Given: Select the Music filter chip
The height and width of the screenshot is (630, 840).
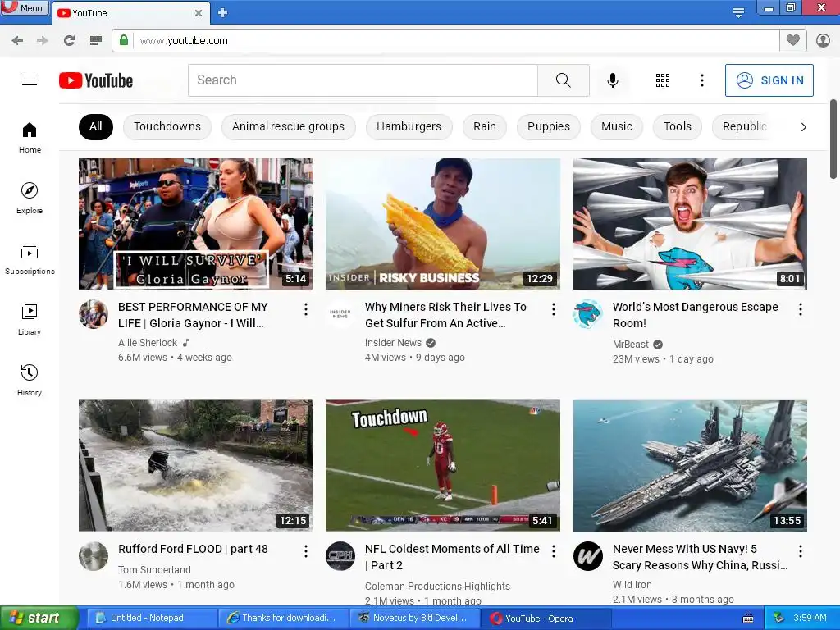Looking at the screenshot, I should click(617, 127).
